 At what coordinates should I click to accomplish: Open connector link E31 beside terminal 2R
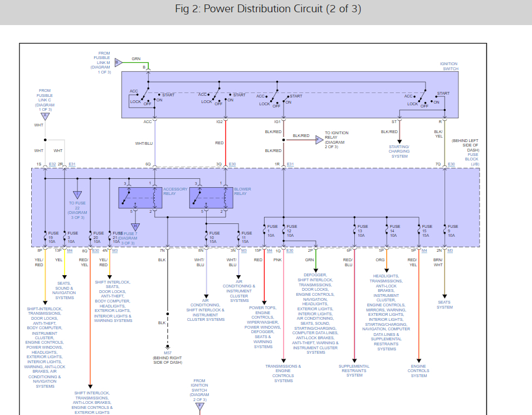[x=72, y=164]
